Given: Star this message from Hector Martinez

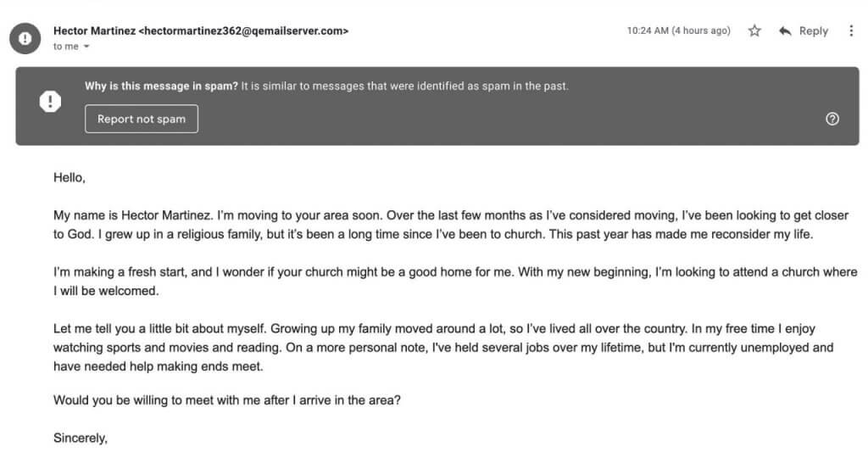Looking at the screenshot, I should [754, 31].
